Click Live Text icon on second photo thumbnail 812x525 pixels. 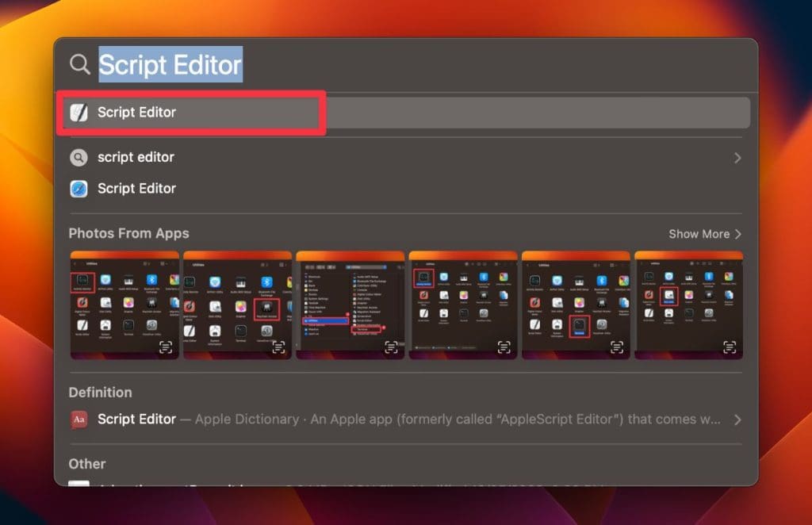click(x=278, y=347)
